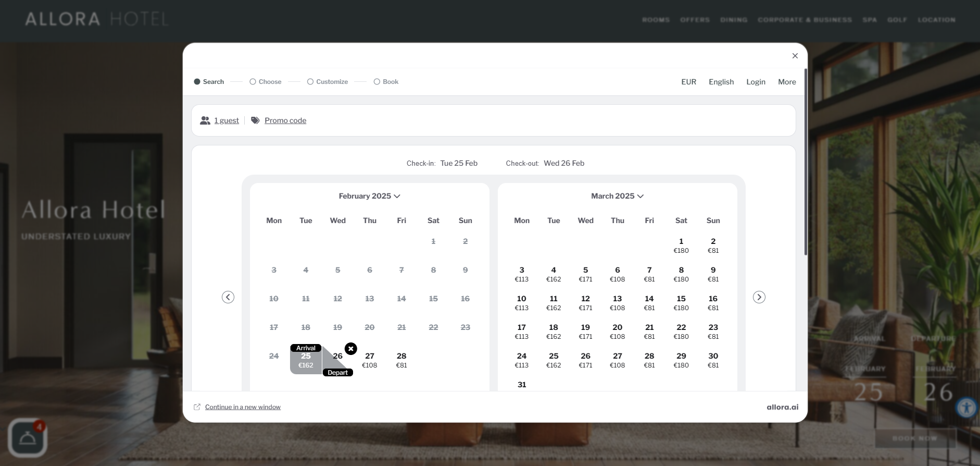Clear the selected dates with black X

(x=351, y=349)
